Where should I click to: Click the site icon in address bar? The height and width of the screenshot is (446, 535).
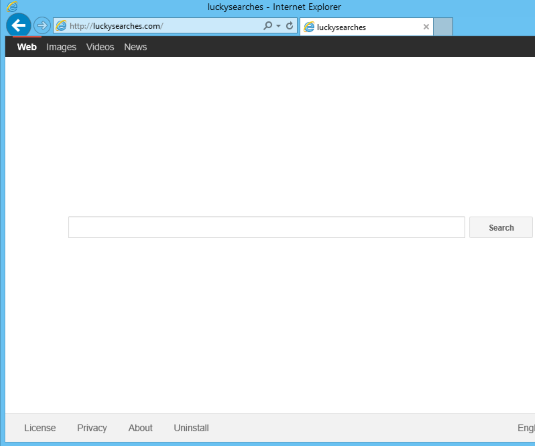point(61,26)
